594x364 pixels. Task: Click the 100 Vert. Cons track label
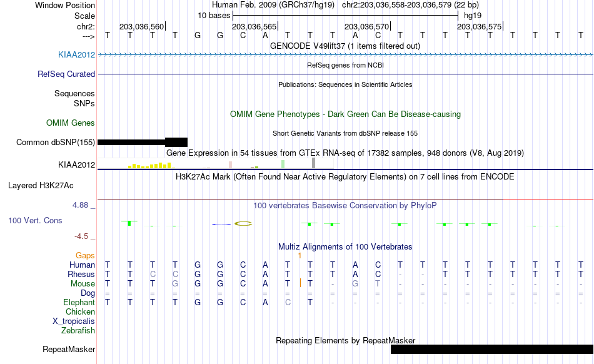coord(35,220)
